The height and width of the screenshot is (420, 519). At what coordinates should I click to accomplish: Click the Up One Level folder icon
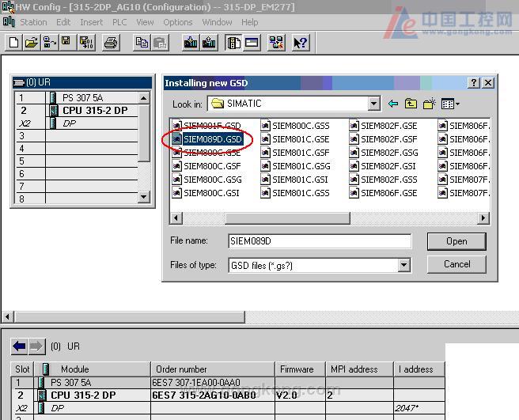click(x=411, y=104)
